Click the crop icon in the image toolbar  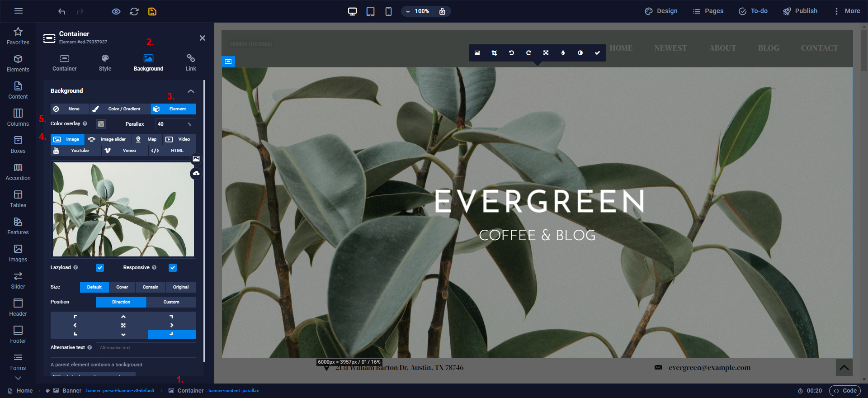[494, 53]
